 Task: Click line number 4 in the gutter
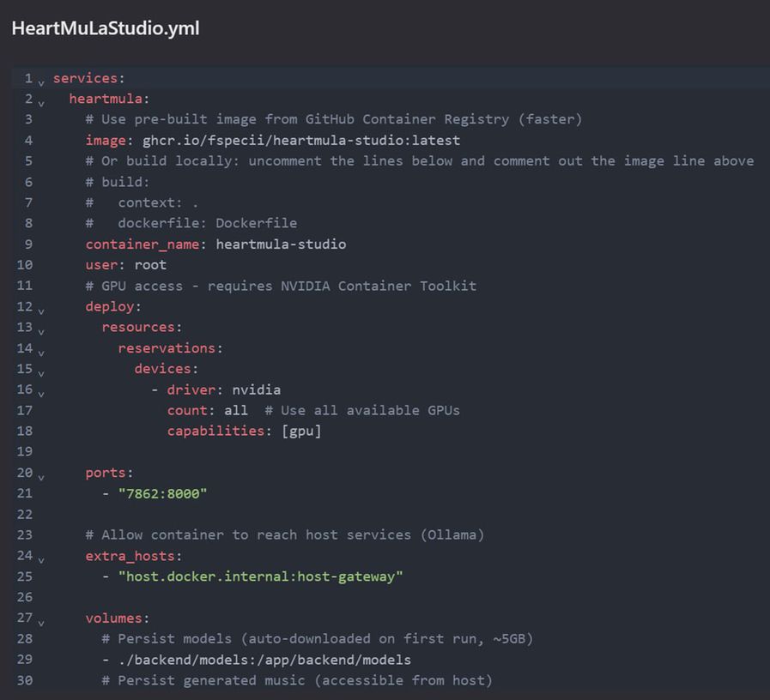click(x=28, y=140)
